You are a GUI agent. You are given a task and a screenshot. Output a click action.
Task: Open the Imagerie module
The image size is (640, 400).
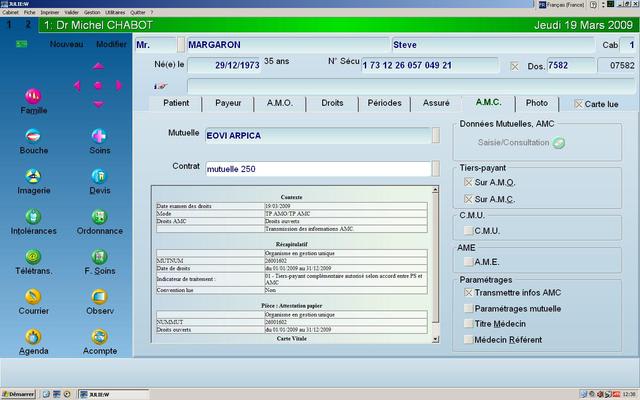click(x=32, y=176)
